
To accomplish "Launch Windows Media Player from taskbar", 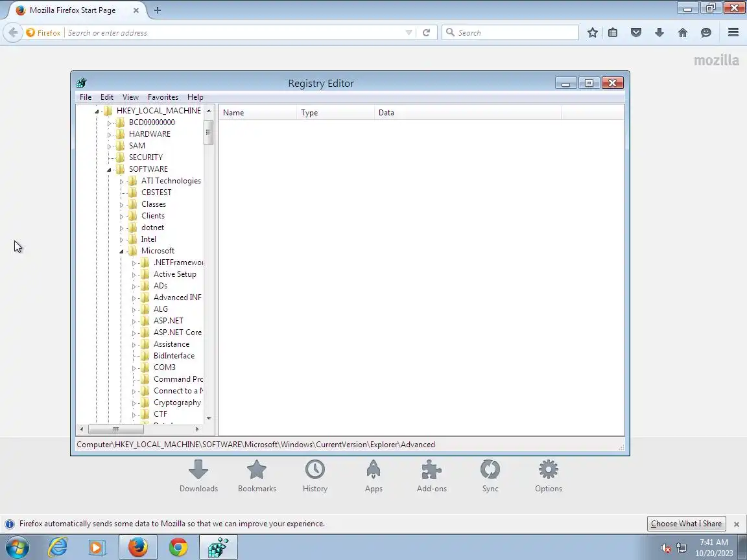I will pyautogui.click(x=97, y=547).
